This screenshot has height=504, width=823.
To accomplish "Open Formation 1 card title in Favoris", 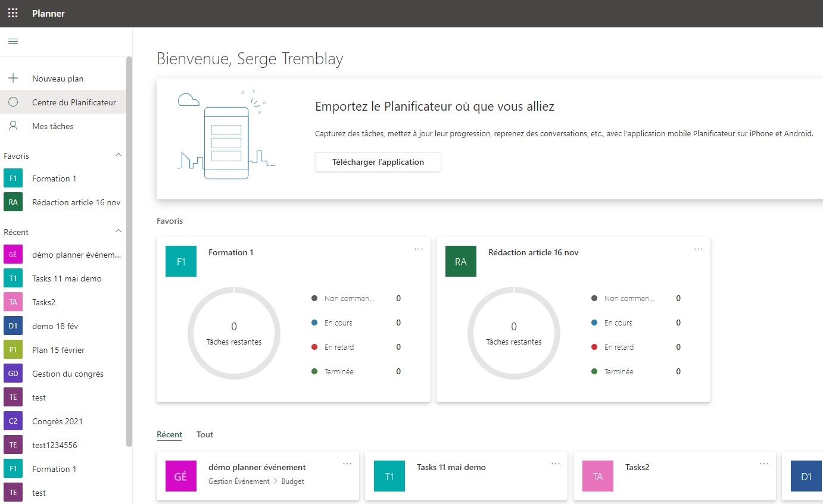I will pyautogui.click(x=231, y=252).
